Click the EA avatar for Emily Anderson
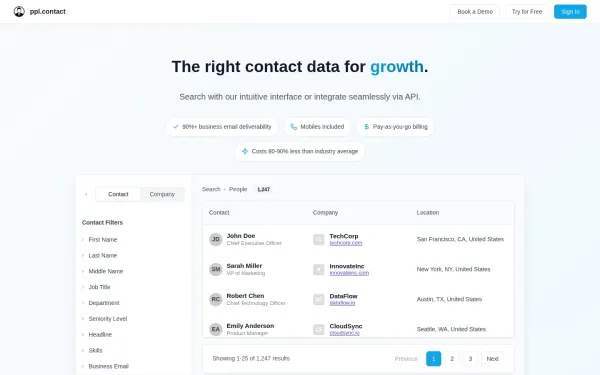The height and width of the screenshot is (375, 600). [x=216, y=329]
